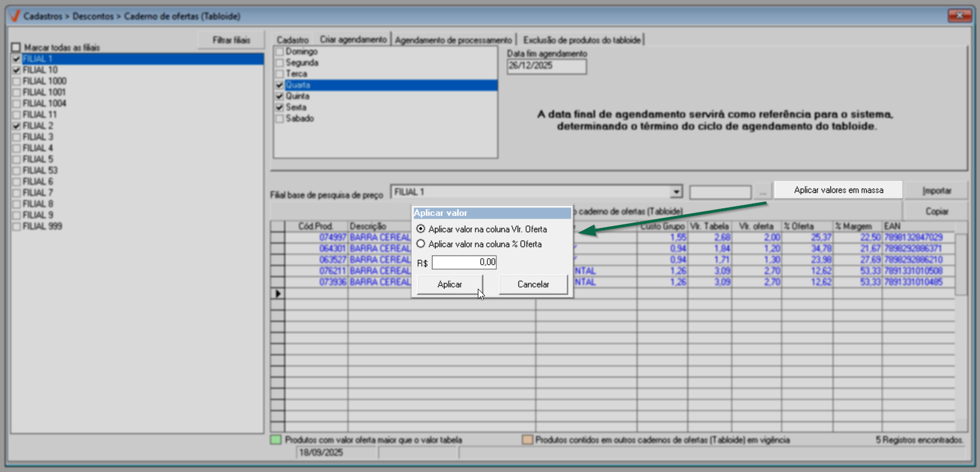
Task: Click the Data fim agendamento date field
Action: coord(546,66)
